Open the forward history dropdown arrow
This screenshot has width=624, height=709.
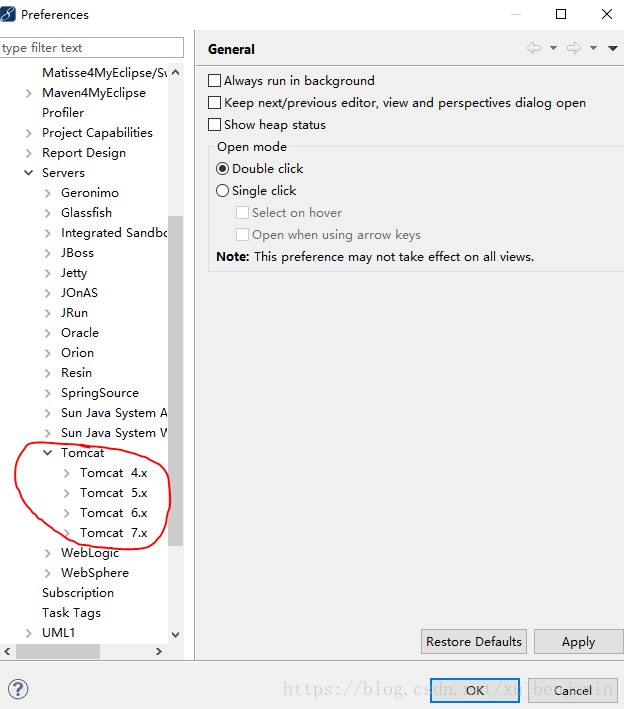(593, 48)
